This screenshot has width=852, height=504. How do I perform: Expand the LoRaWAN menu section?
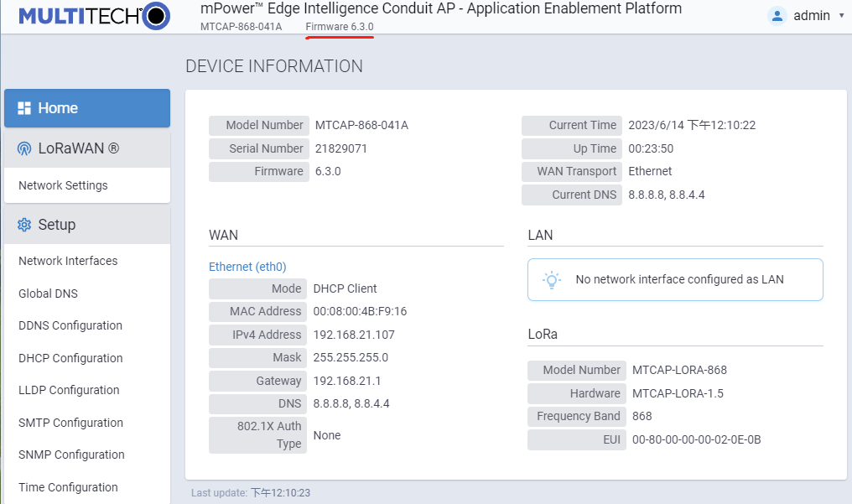[87, 148]
